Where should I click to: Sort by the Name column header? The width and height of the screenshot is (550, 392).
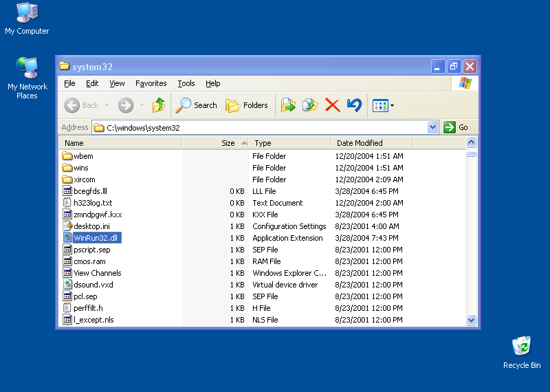coord(120,143)
